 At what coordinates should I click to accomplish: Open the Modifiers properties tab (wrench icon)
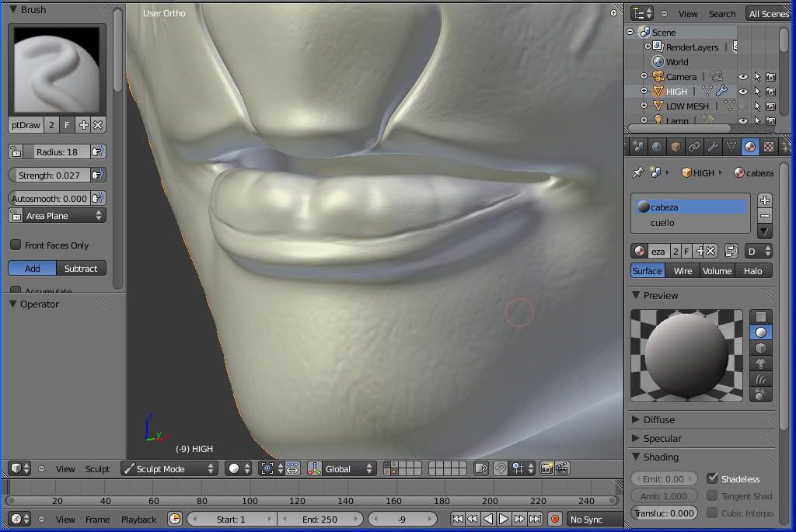pos(713,147)
